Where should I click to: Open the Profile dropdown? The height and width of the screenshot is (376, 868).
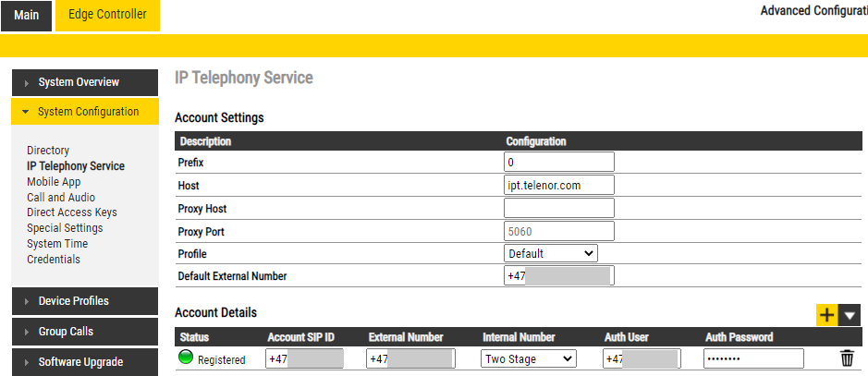click(551, 253)
